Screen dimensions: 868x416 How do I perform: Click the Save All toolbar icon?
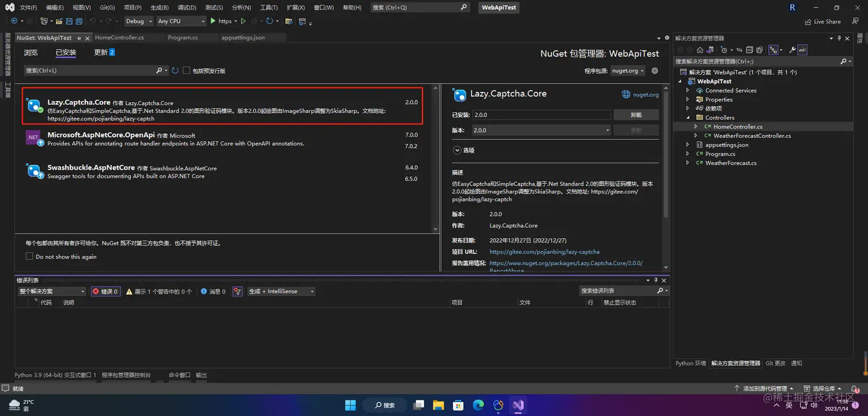[x=79, y=21]
